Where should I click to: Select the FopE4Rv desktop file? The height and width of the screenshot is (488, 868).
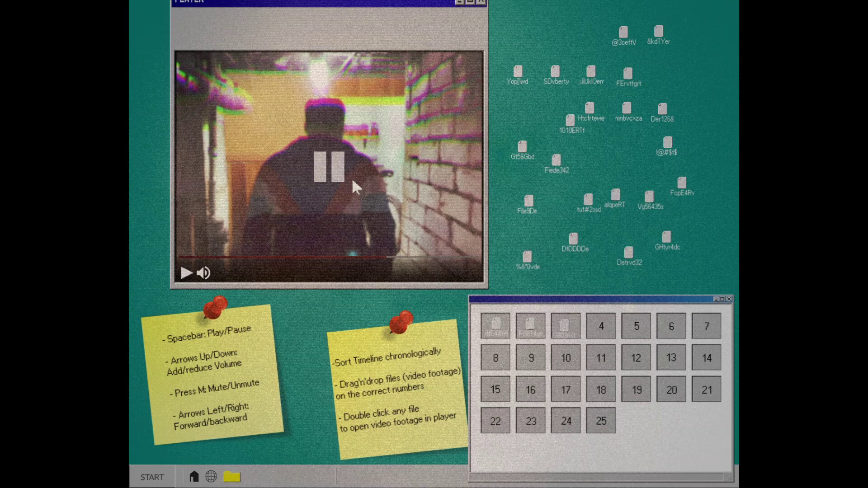[x=682, y=183]
